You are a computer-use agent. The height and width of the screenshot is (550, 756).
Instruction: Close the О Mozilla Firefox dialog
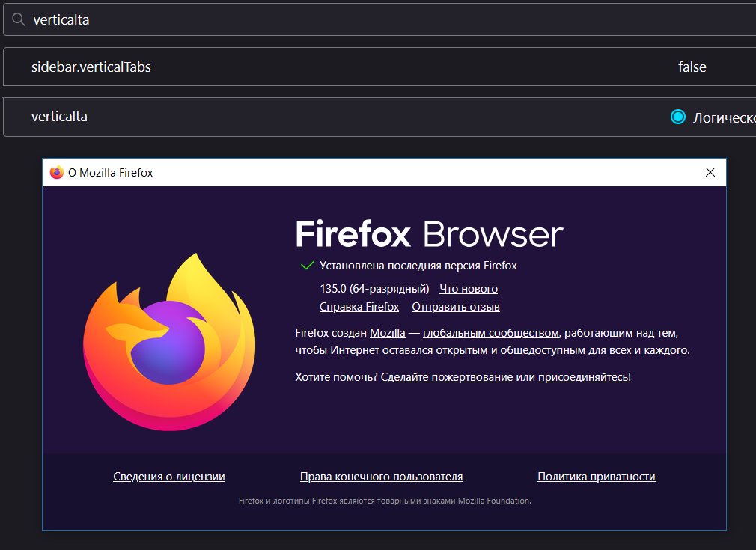coord(710,173)
